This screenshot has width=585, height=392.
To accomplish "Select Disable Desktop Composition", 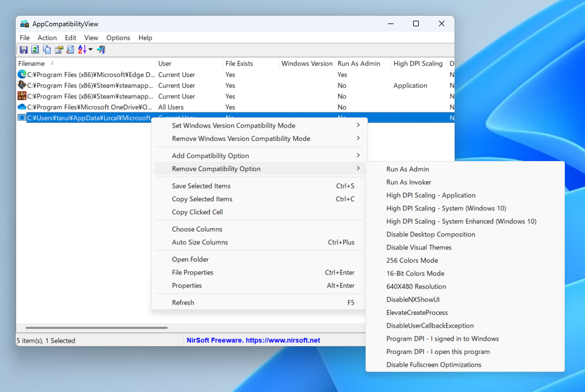I will point(465,234).
